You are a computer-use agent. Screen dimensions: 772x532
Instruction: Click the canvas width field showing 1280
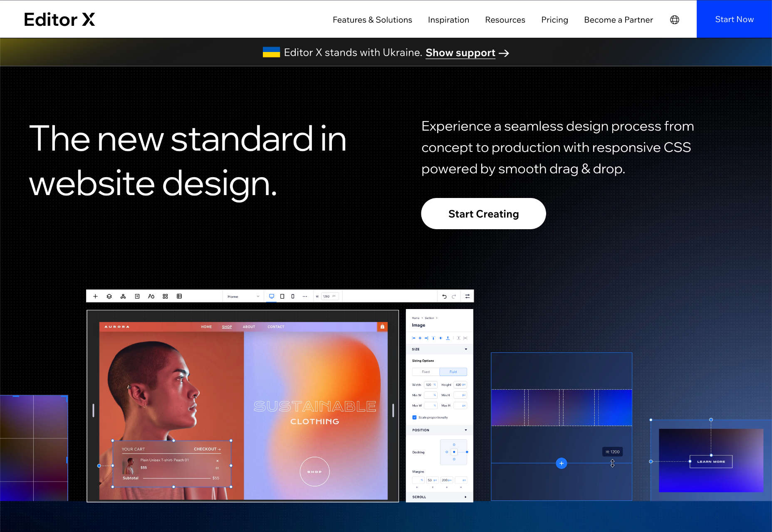click(x=329, y=297)
